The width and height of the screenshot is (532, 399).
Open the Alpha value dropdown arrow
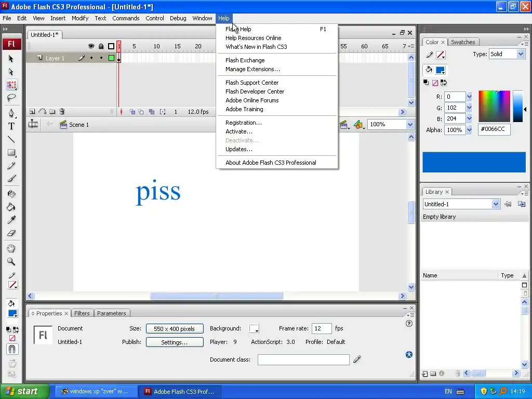pyautogui.click(x=469, y=129)
